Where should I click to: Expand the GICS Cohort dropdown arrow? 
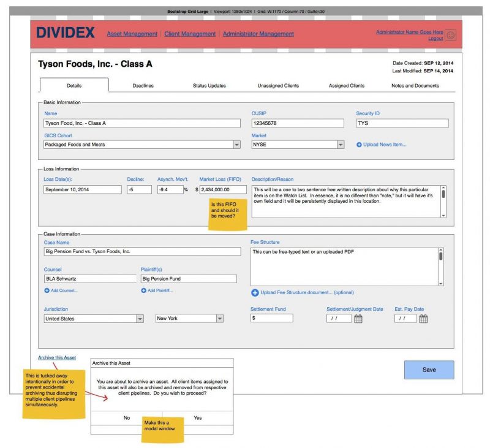(x=237, y=145)
